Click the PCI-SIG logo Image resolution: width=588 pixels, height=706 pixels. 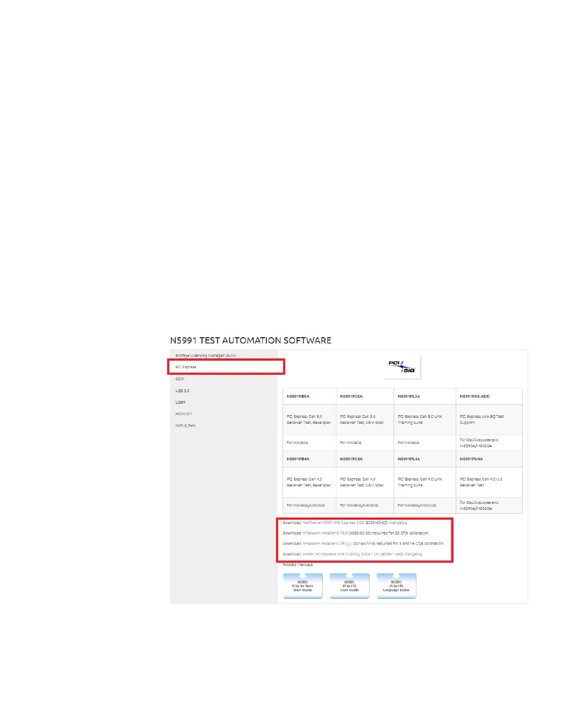pos(402,367)
